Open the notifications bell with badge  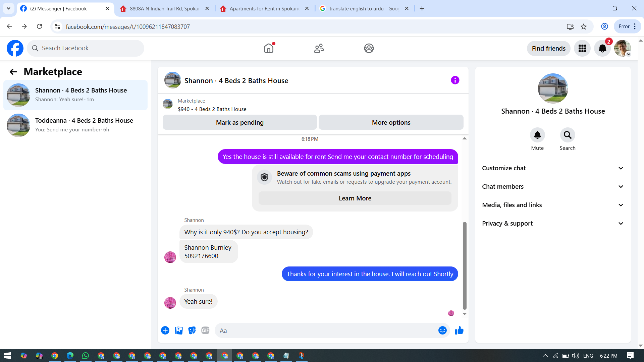pyautogui.click(x=602, y=48)
